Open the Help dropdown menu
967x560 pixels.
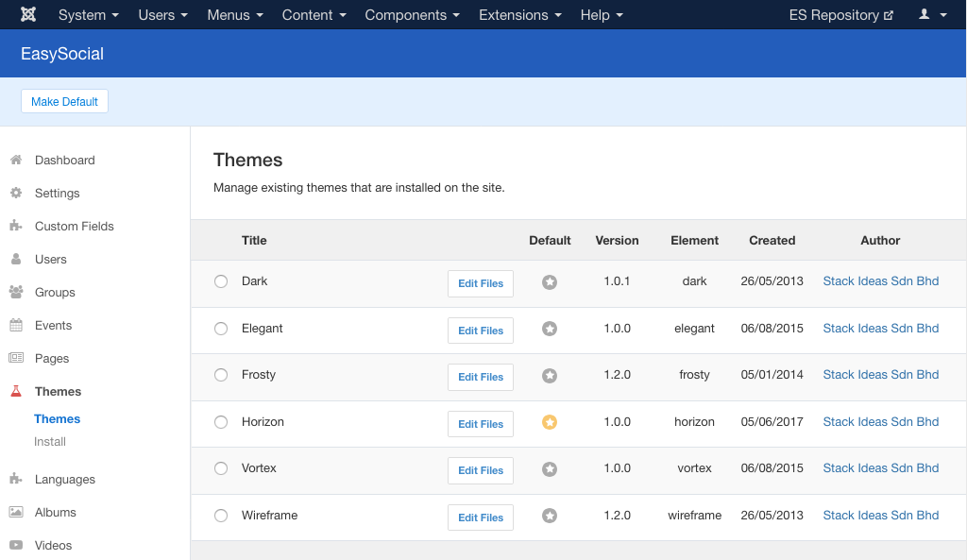[x=602, y=15]
